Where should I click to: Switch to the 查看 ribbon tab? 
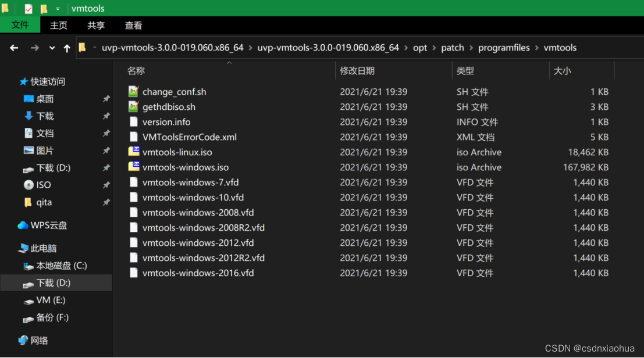click(133, 26)
